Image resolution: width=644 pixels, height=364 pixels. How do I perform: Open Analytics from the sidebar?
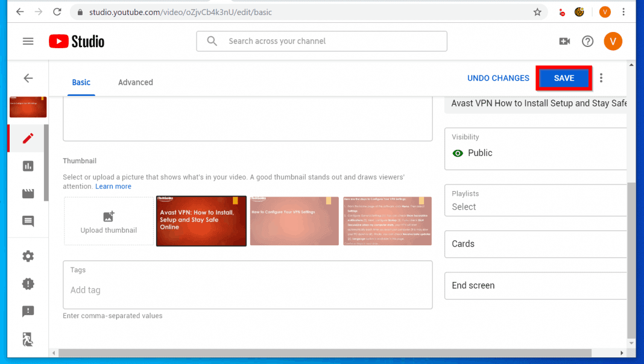coord(28,166)
